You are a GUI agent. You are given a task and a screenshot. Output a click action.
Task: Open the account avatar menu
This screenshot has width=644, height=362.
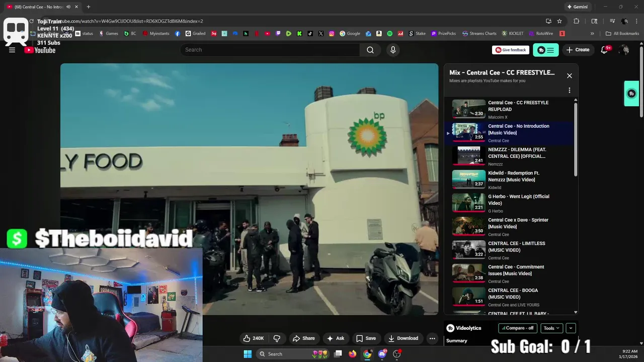pyautogui.click(x=624, y=50)
